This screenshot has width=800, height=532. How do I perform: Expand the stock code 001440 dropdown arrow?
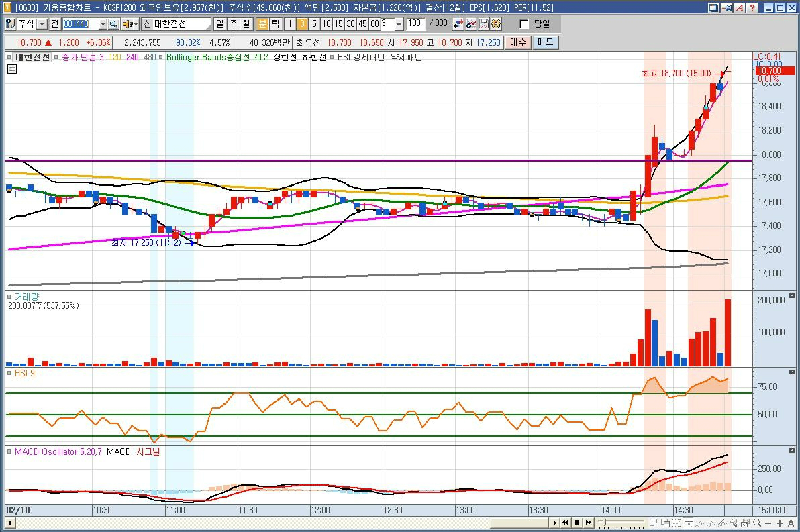click(x=103, y=24)
